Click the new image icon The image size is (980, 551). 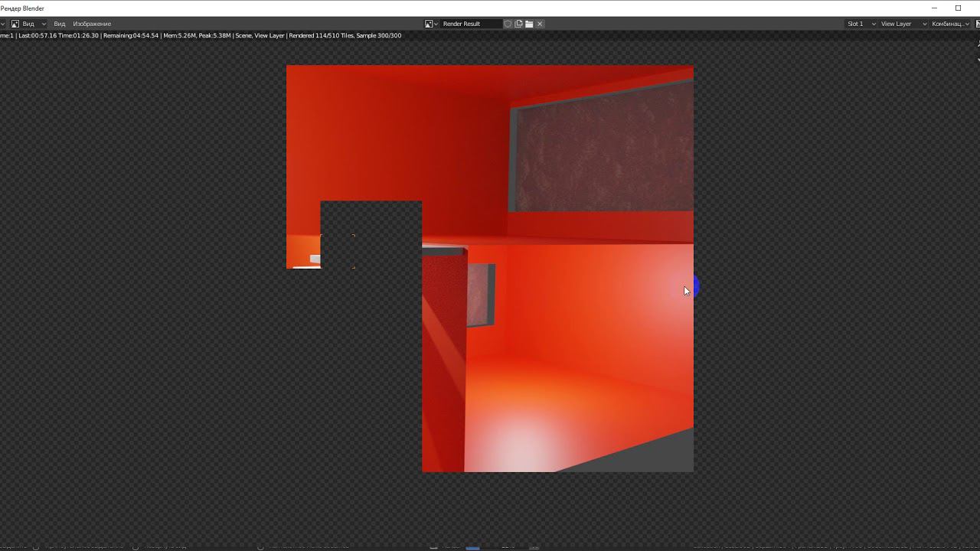coord(518,24)
